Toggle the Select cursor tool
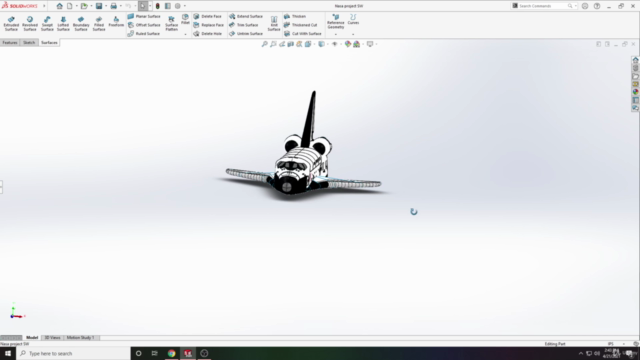Viewport: 640px width, 360px height. click(143, 6)
